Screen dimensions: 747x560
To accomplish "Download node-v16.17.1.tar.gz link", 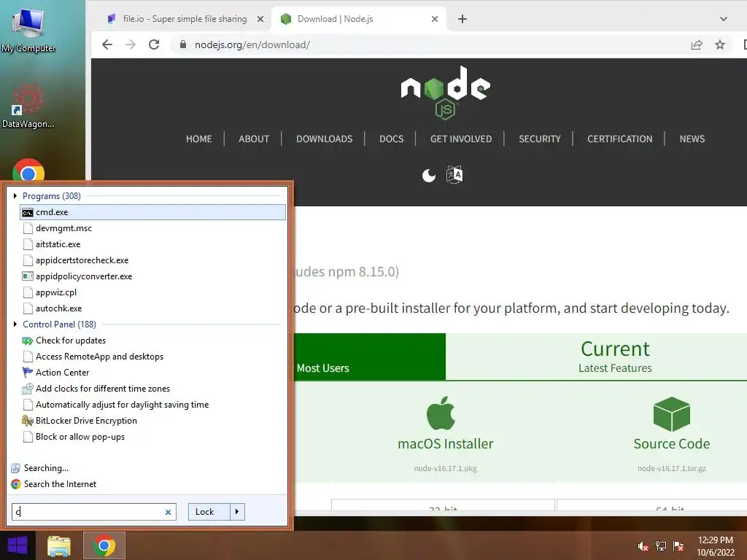I will [672, 469].
